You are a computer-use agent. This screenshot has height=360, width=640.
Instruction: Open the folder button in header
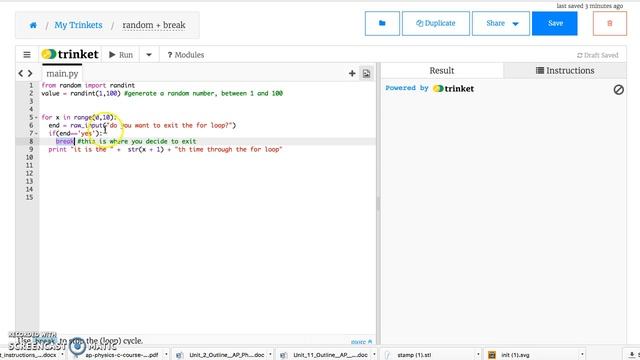coord(382,23)
